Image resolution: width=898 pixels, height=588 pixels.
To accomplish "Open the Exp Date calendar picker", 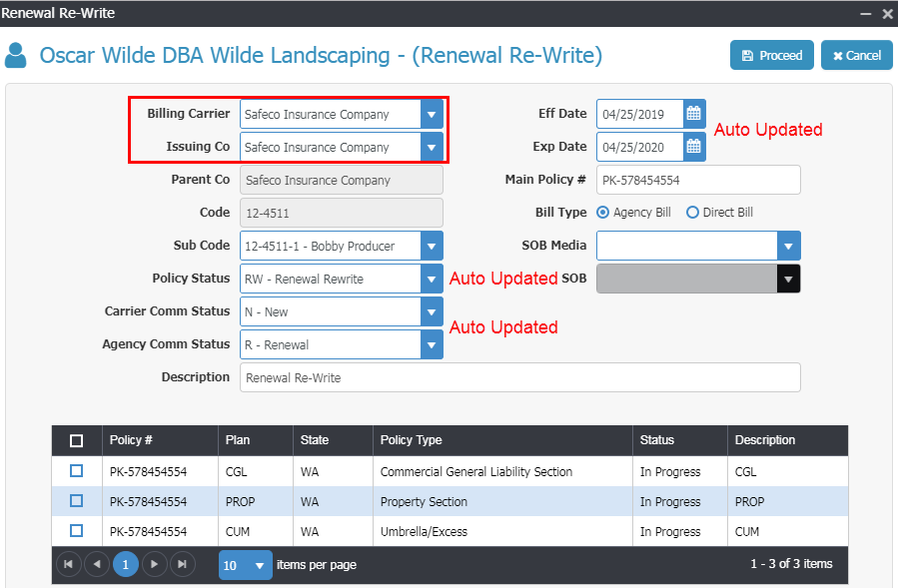I will pyautogui.click(x=693, y=147).
